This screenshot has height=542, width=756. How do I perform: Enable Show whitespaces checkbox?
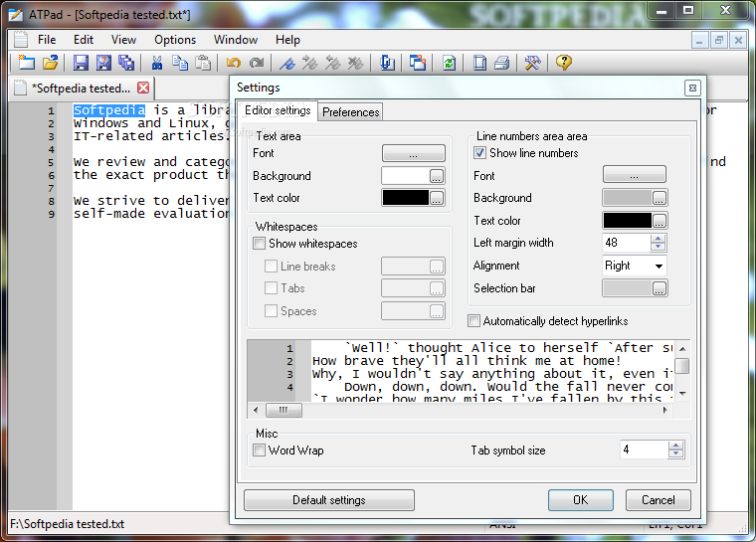259,243
